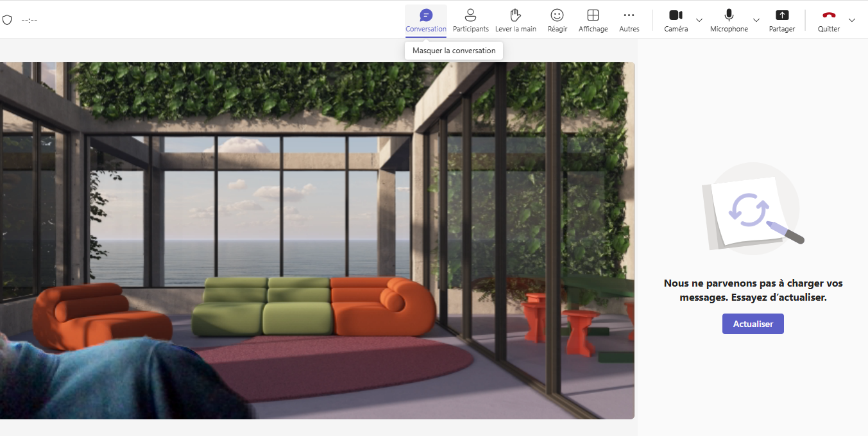Open the Affichage view options
868x436 pixels.
click(593, 21)
